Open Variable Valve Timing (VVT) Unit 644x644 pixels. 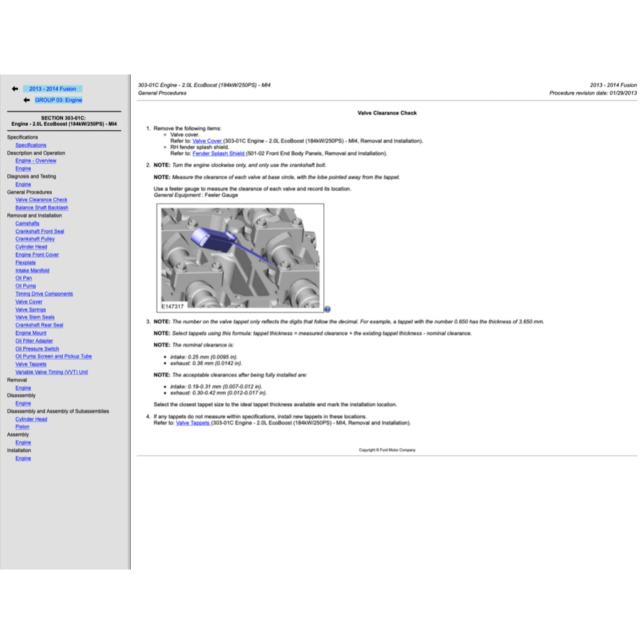[52, 372]
